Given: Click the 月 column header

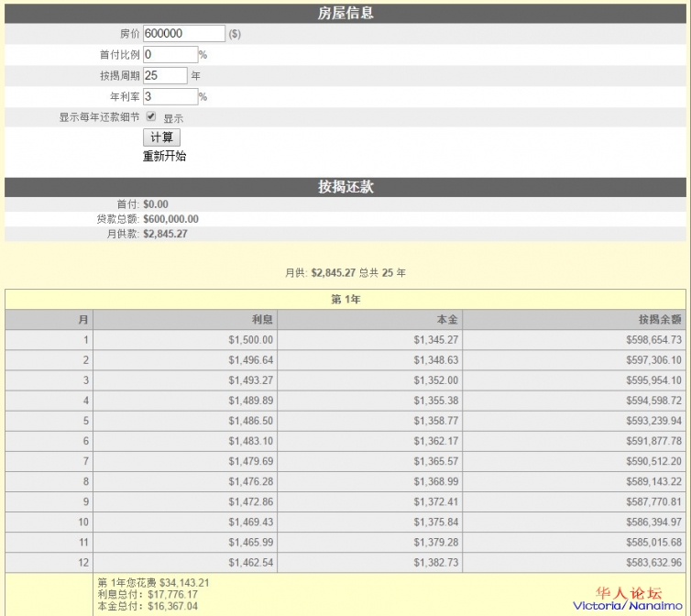Looking at the screenshot, I should coord(83,320).
